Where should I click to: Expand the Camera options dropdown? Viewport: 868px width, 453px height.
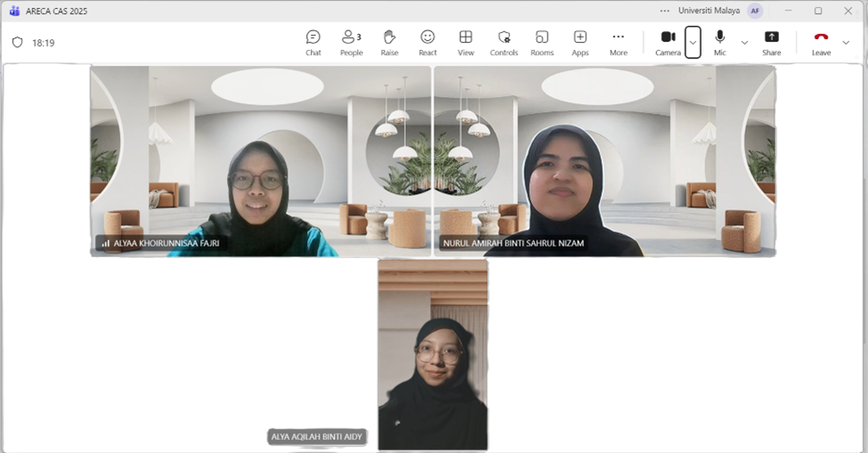[694, 43]
